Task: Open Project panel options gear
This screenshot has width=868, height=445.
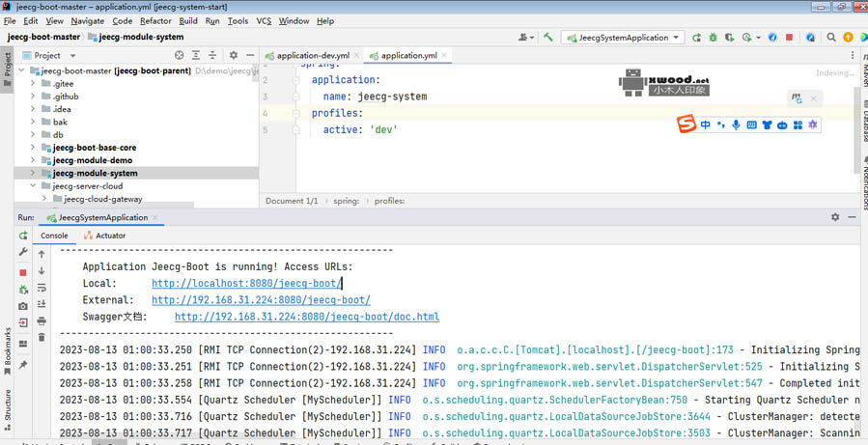Action: (x=233, y=55)
